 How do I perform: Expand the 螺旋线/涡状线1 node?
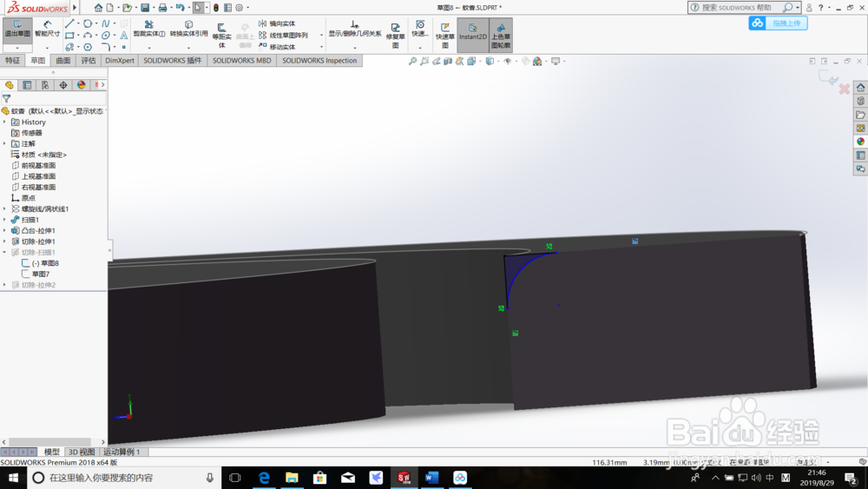5,208
